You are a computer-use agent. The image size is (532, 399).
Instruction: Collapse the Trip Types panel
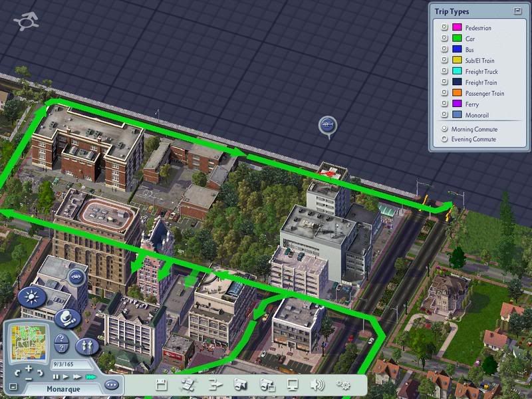coord(517,11)
